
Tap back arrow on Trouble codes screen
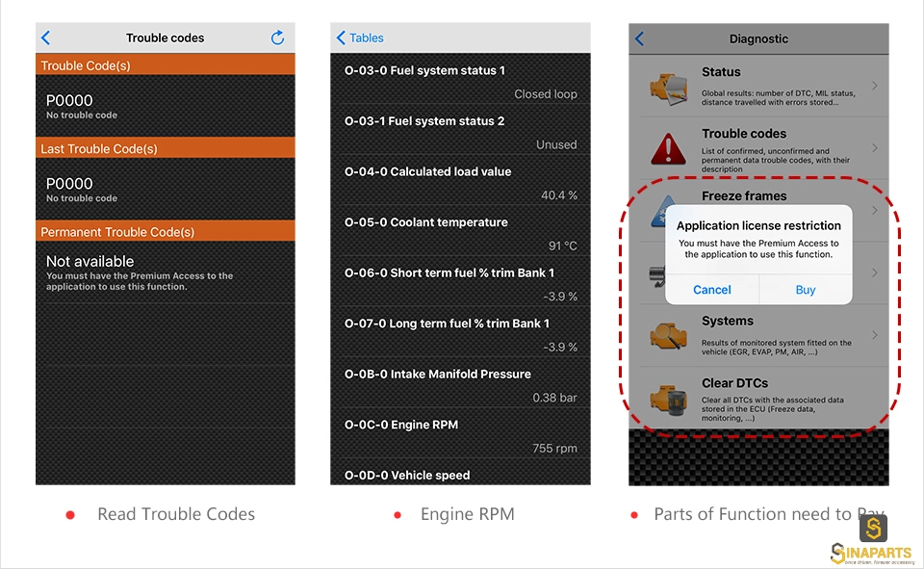pos(45,38)
